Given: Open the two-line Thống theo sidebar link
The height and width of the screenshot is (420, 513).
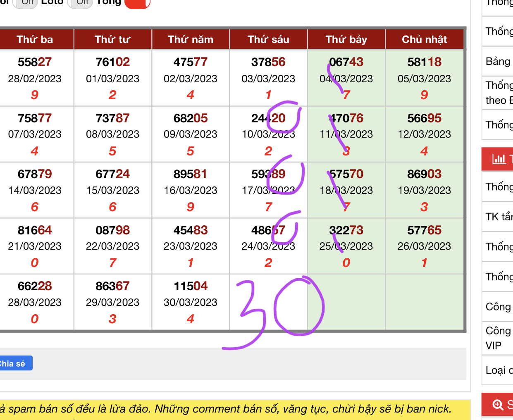Looking at the screenshot, I should coord(499,93).
